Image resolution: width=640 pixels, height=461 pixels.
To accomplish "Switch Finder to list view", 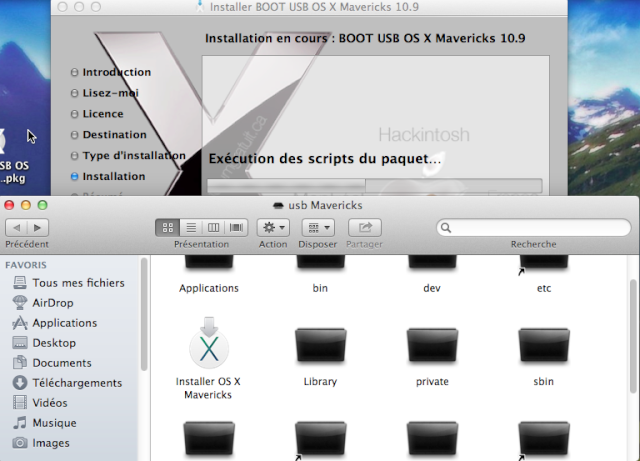I will point(191,227).
